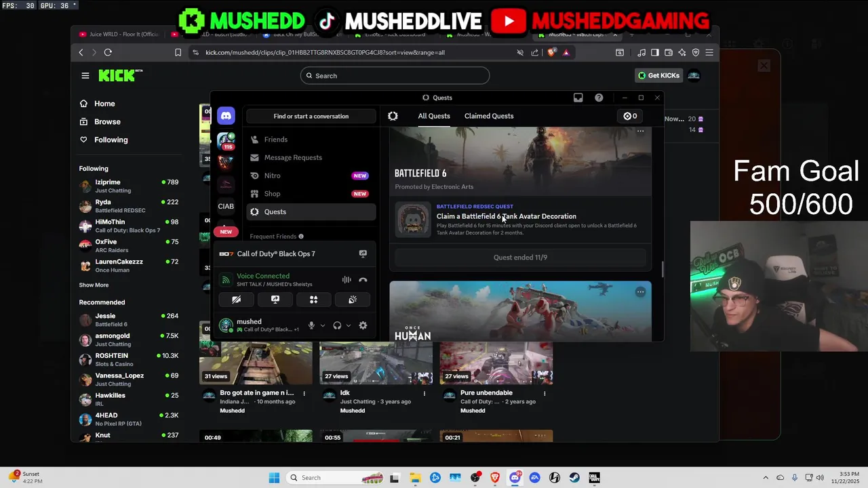Screen dimensions: 868x488
Task: Open the CIAB server in Discord
Action: coord(226,206)
